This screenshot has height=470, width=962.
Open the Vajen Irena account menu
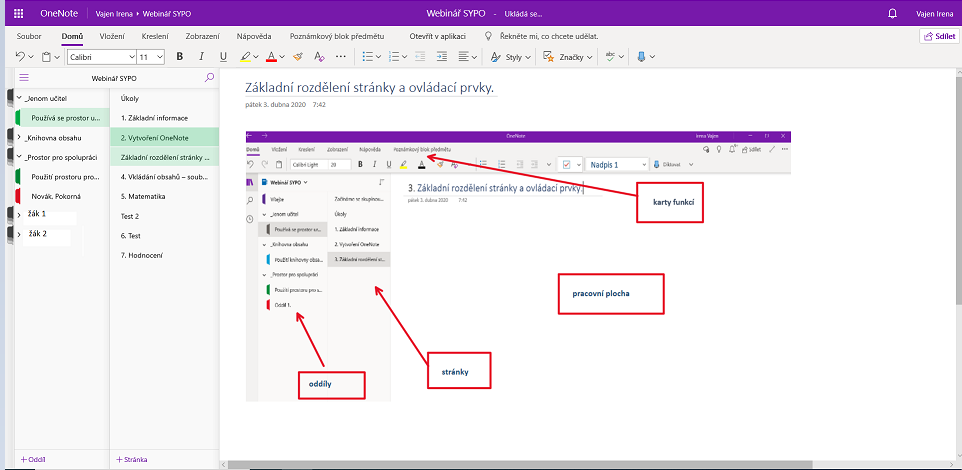(933, 13)
